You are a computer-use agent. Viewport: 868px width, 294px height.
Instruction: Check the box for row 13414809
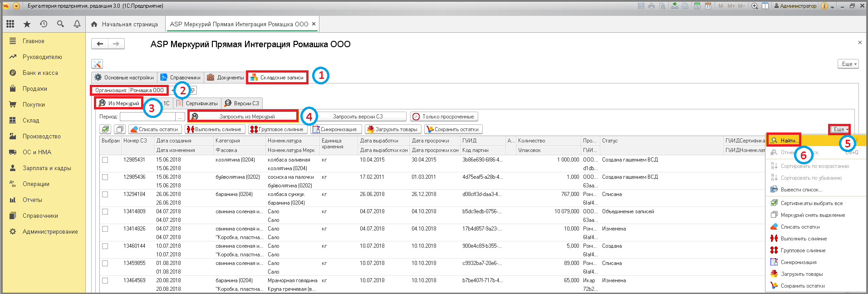(x=105, y=211)
